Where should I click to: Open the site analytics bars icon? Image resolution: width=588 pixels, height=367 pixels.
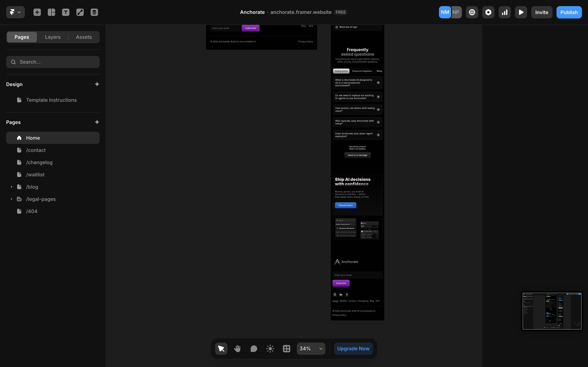tap(504, 12)
